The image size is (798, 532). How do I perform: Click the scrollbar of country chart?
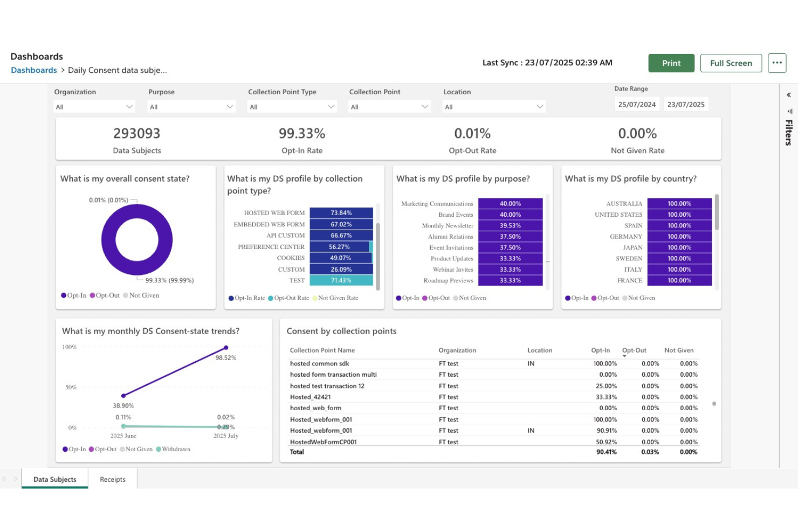[717, 212]
